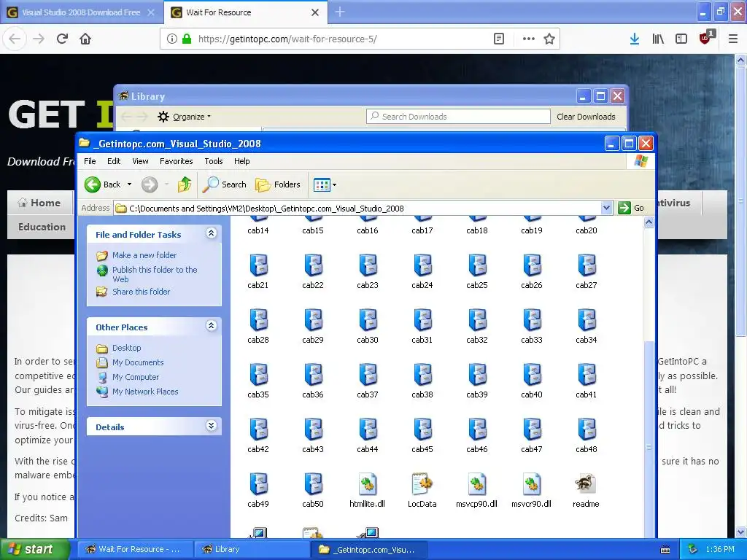Click Share this folder
747x560 pixels.
(x=141, y=292)
